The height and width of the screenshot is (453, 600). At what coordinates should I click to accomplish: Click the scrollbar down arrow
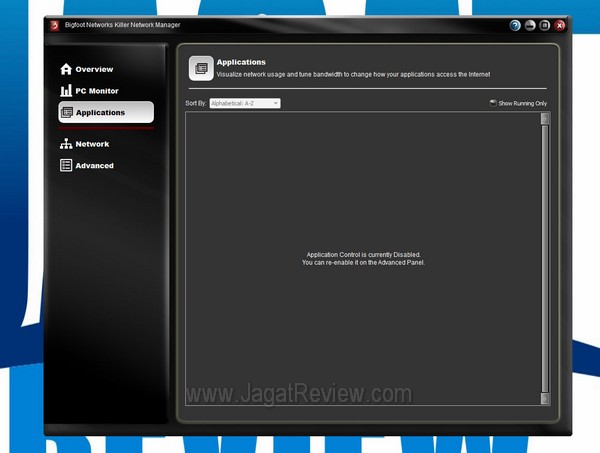point(545,399)
